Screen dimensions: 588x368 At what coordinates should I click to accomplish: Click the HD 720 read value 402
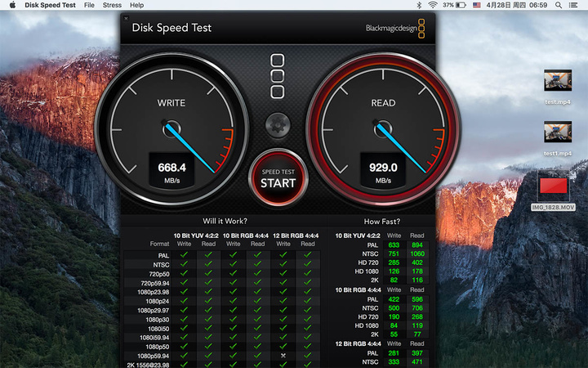417,263
